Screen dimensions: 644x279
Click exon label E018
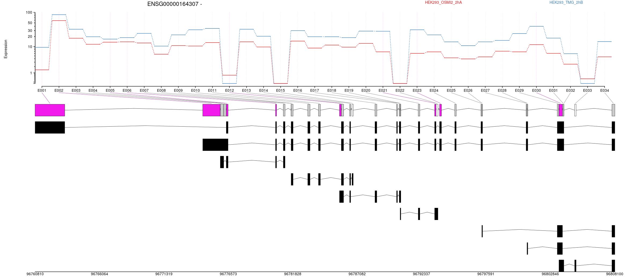[332, 90]
